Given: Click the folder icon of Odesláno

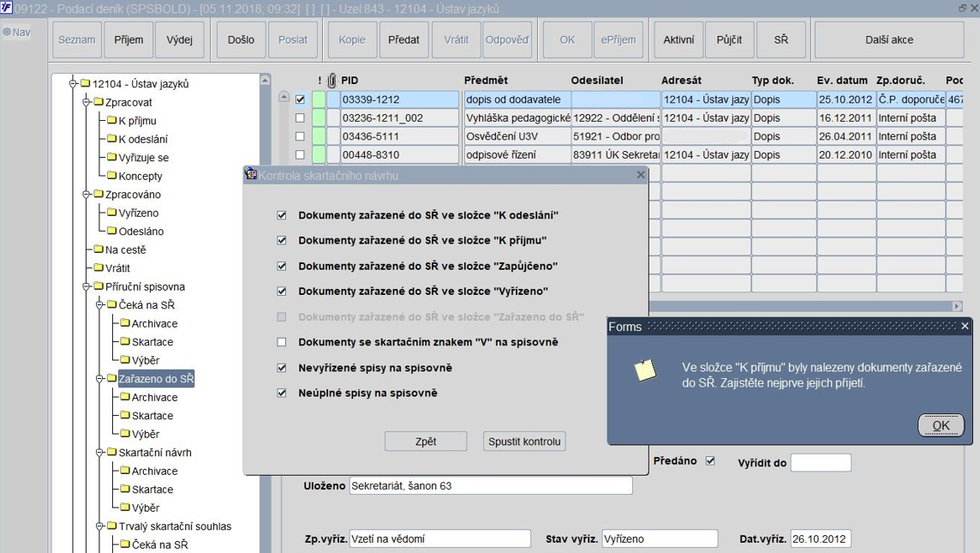Looking at the screenshot, I should click(111, 231).
